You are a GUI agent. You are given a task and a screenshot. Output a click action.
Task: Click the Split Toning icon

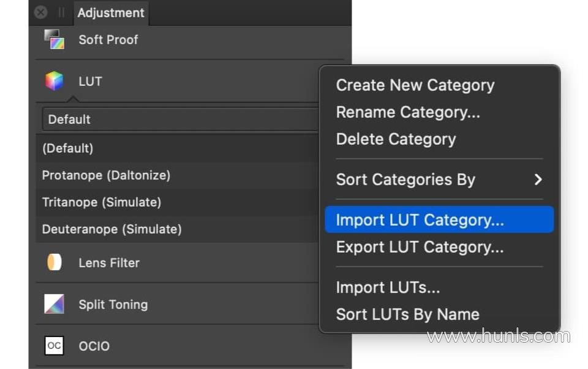click(54, 304)
